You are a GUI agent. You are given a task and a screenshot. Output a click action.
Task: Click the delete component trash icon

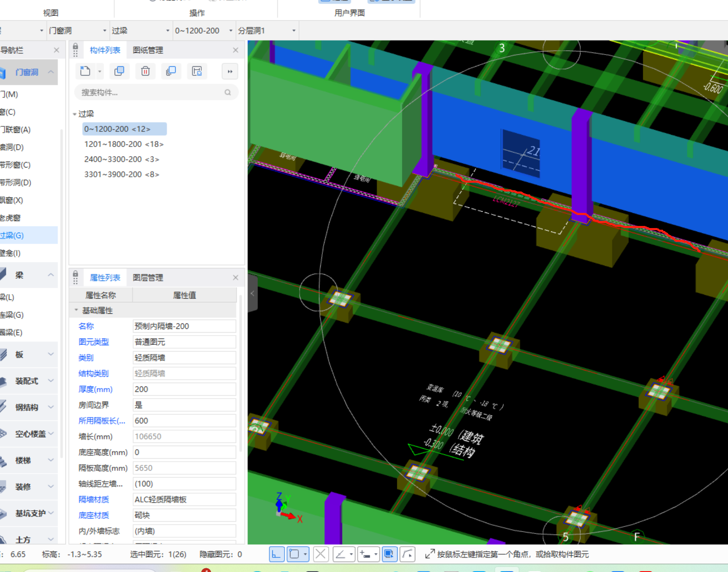145,71
